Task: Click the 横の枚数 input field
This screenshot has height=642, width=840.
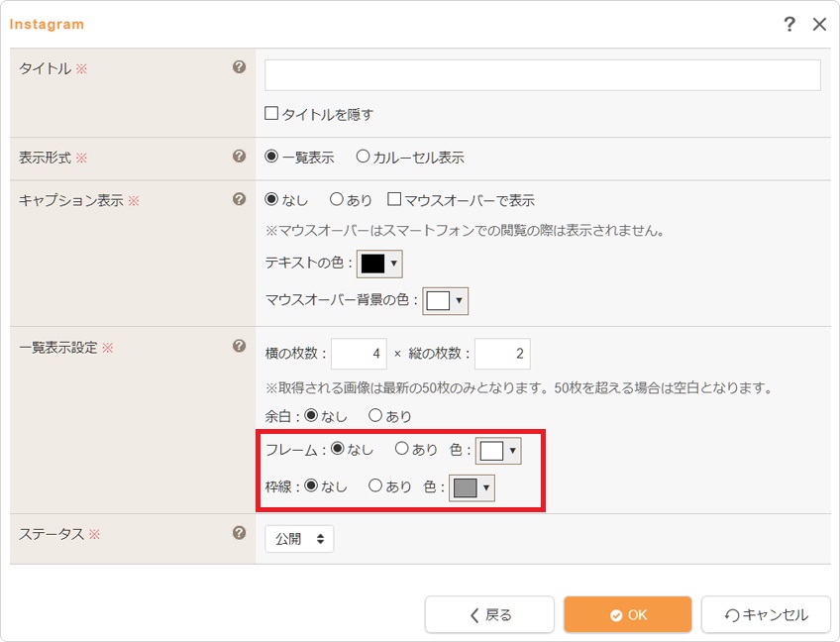Action: point(359,354)
